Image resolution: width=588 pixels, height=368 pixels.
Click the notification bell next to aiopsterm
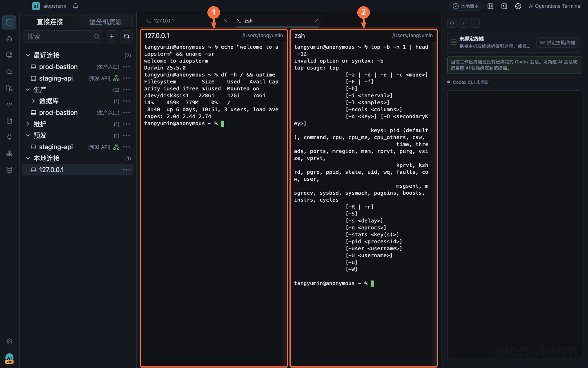coord(76,6)
